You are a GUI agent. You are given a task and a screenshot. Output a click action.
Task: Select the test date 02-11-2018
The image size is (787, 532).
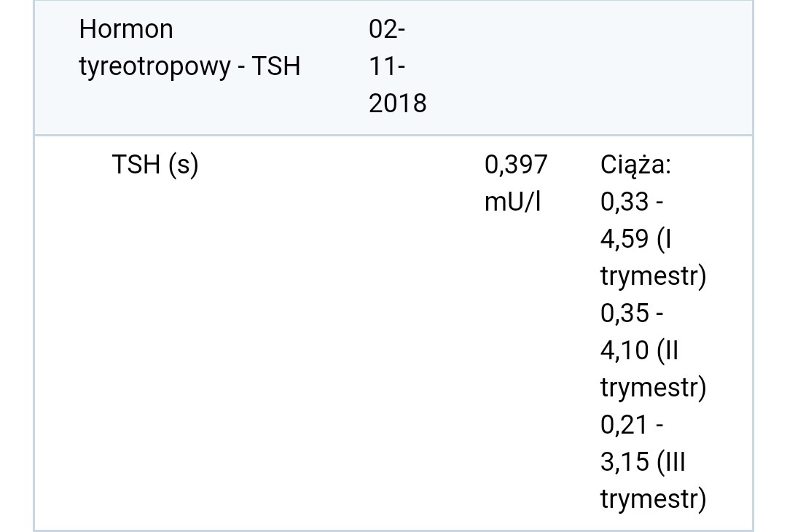point(398,66)
